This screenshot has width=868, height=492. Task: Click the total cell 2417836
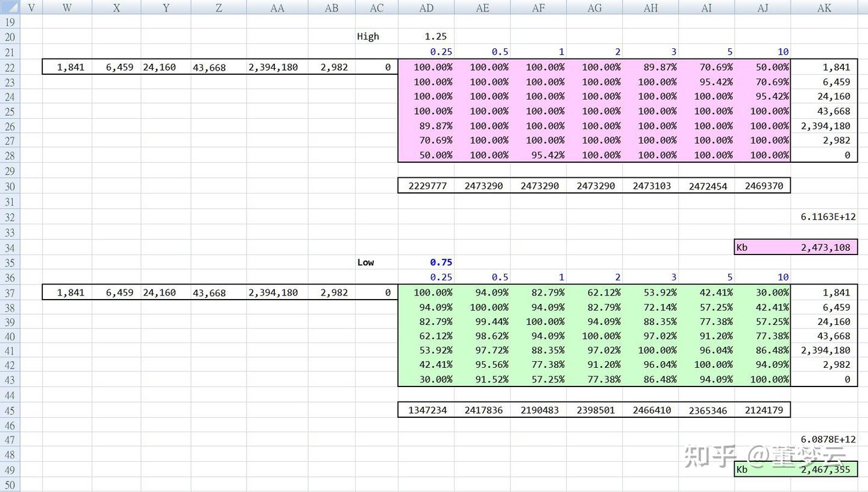tap(482, 410)
